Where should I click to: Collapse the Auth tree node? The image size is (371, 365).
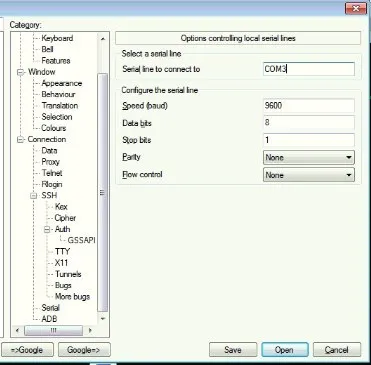pos(47,229)
